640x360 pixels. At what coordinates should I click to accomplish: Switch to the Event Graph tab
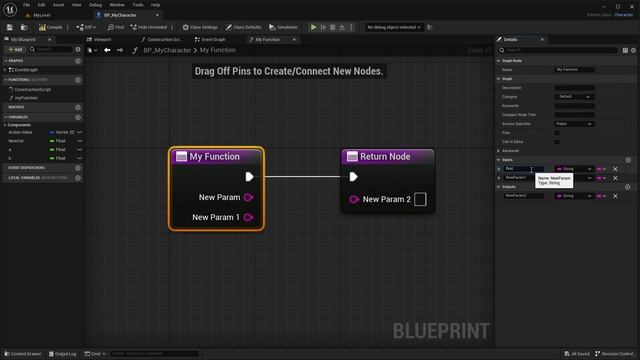point(211,40)
